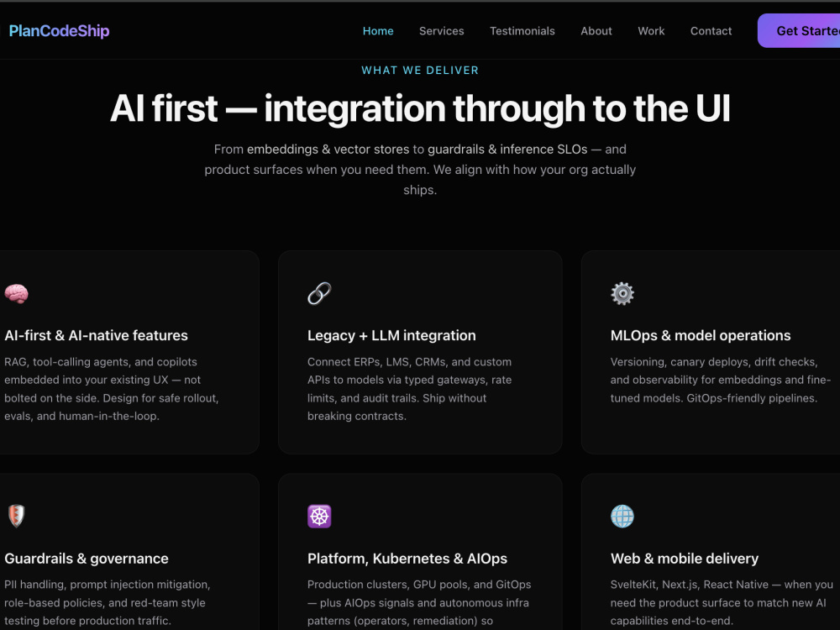Click the brain icon on AI-first card
The height and width of the screenshot is (630, 840).
[16, 293]
